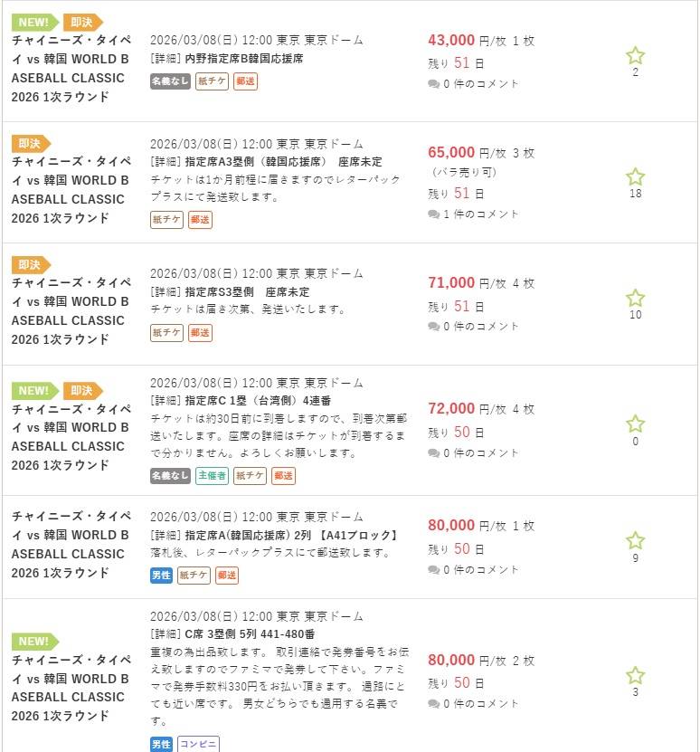Screen dimensions: 700x752
Task: Favorite the 80,000 yen A41ブロック listing
Action: (635, 541)
